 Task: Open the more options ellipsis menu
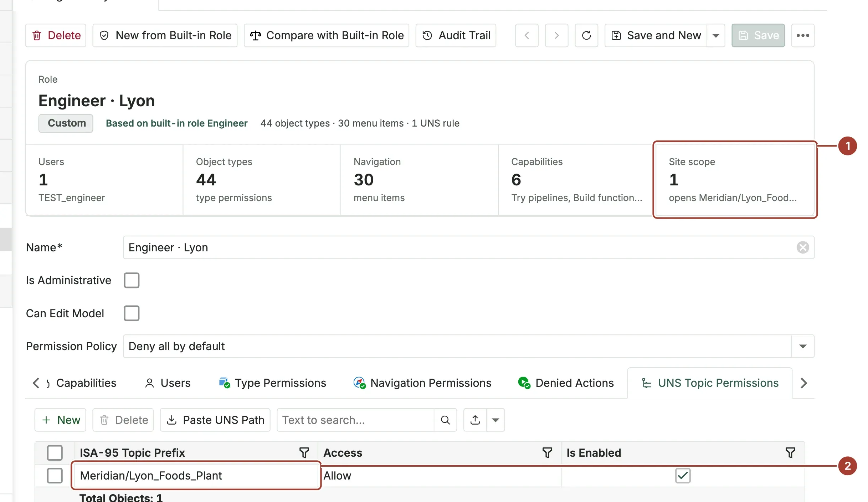click(x=803, y=35)
